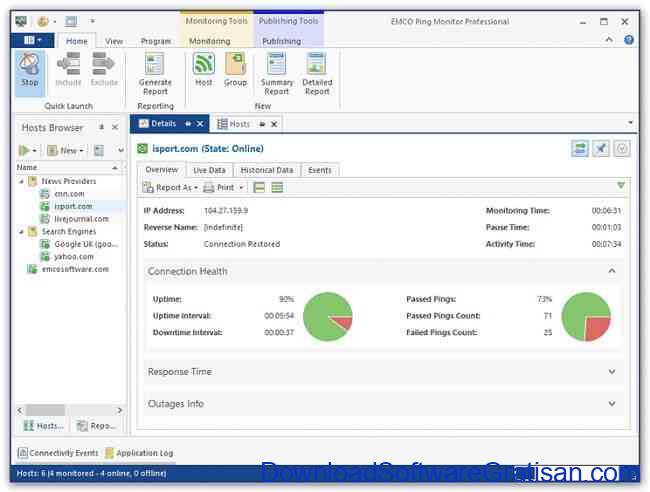Image resolution: width=650 pixels, height=492 pixels.
Task: Click the expand all sections icon
Action: pyautogui.click(x=277, y=188)
